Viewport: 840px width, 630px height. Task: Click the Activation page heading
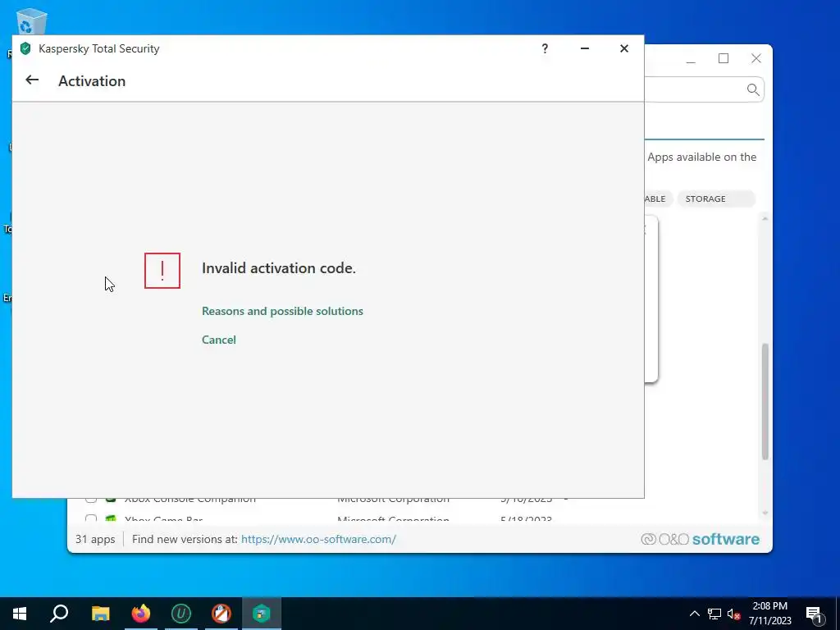coord(92,81)
